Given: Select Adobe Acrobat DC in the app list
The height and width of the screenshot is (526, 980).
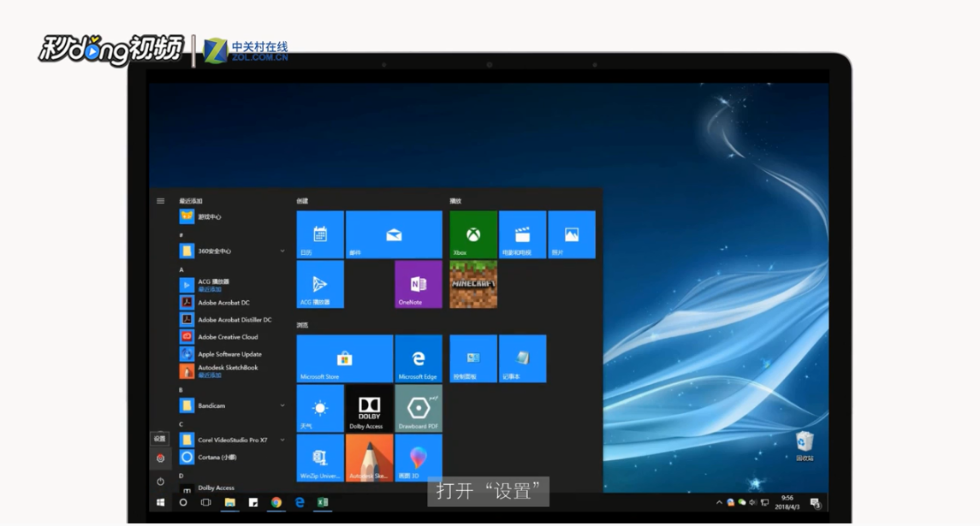Looking at the screenshot, I should tap(224, 302).
